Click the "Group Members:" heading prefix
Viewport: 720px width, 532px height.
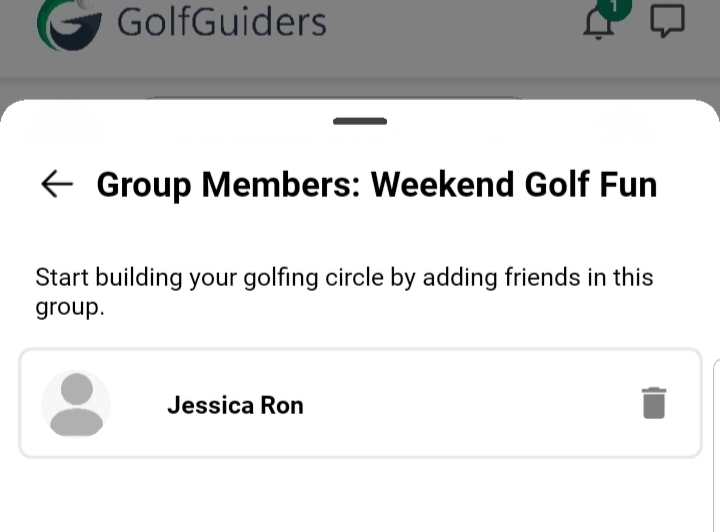(x=229, y=185)
